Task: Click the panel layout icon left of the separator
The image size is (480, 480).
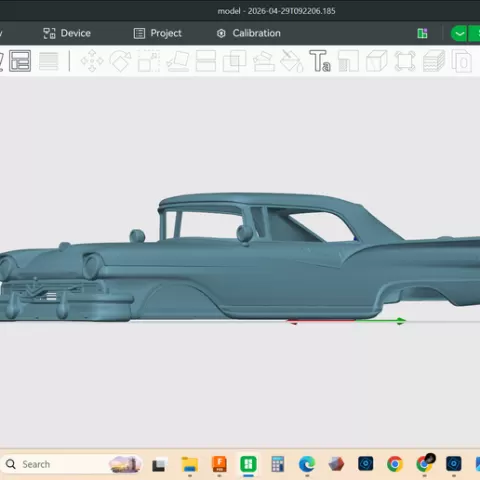Action: coord(20,61)
